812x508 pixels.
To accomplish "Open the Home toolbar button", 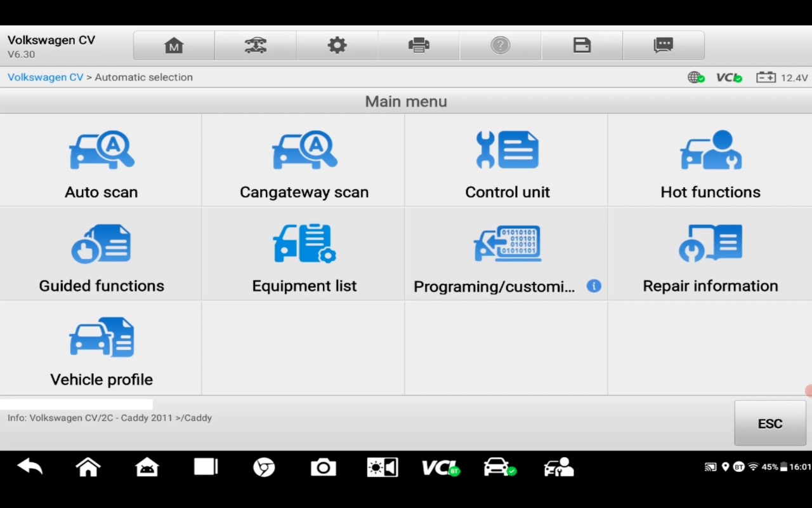I will [174, 45].
